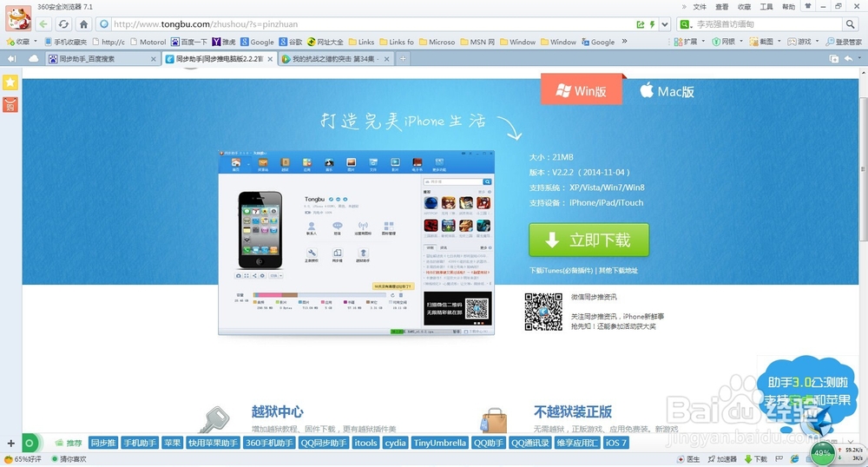
Task: Open the 百度一下 bookmark
Action: 189,42
